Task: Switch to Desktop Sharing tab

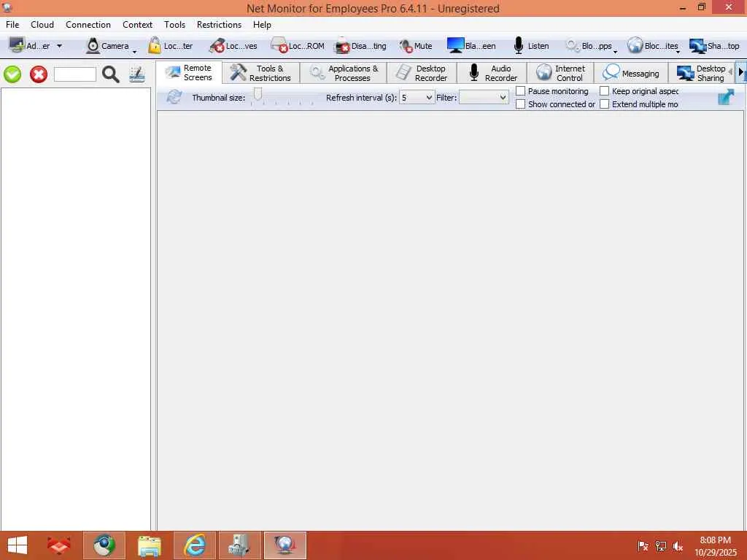Action: [x=701, y=74]
